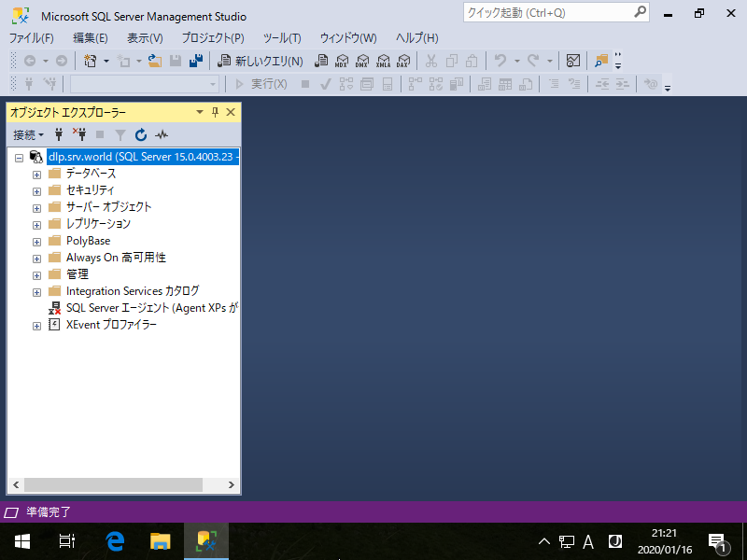
Task: Open the ファイル(F) menu
Action: [32, 38]
